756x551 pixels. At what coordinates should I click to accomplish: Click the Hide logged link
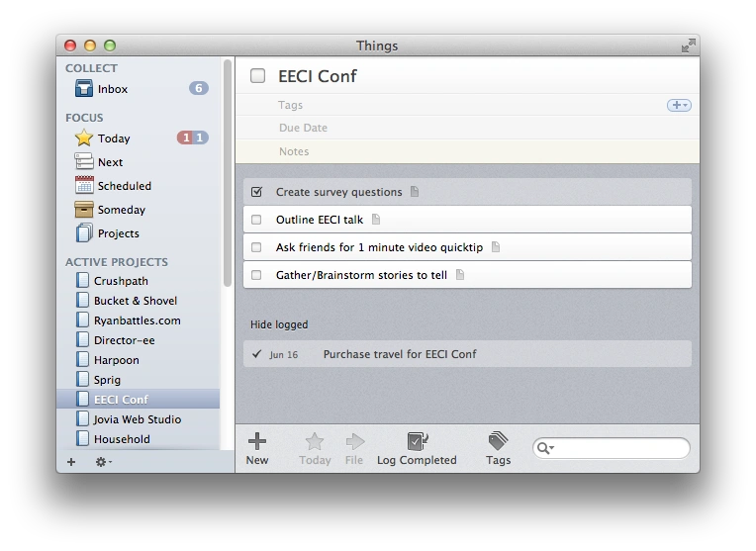279,324
